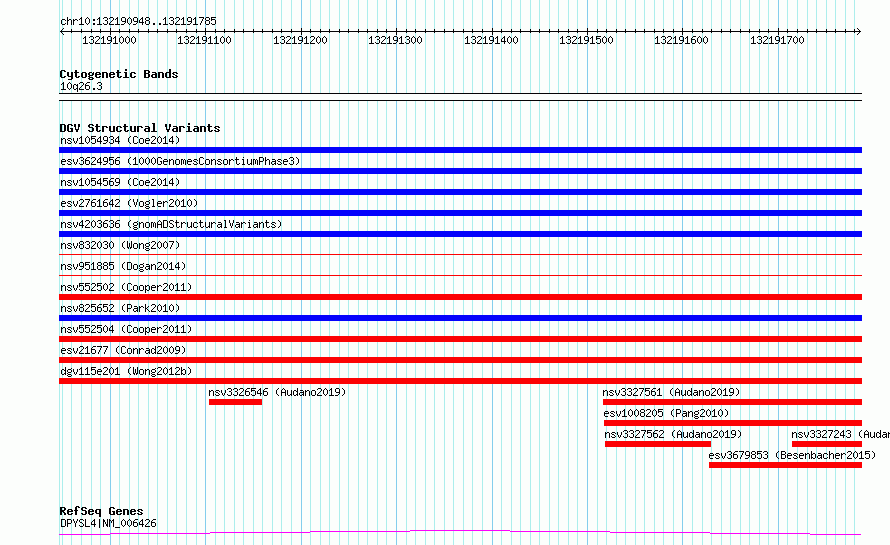
Task: Open nsv3327561 (Audano2019) variant
Action: click(x=671, y=392)
